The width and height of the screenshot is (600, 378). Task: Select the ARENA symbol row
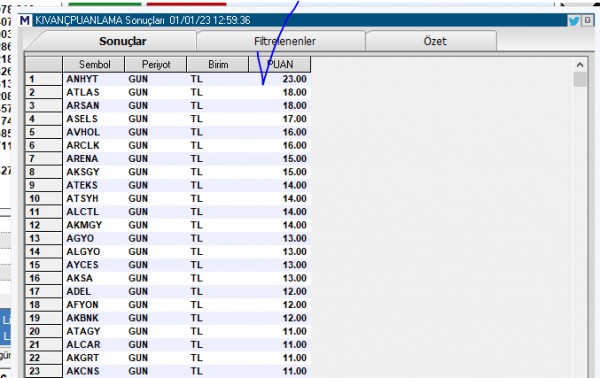[168, 159]
